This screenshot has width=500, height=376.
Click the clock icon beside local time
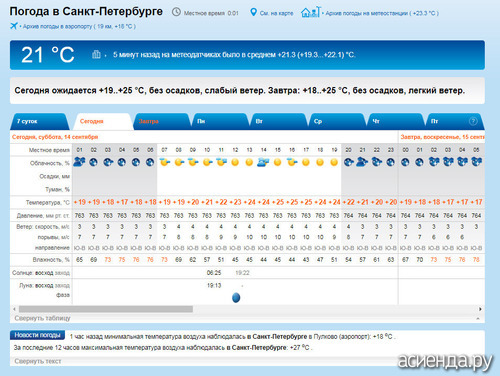coord(176,13)
